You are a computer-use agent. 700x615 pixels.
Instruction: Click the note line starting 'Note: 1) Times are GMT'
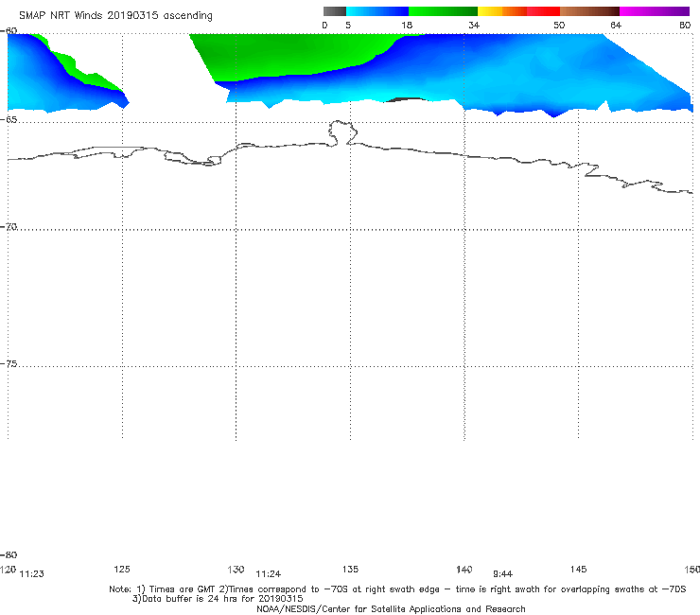(x=397, y=589)
